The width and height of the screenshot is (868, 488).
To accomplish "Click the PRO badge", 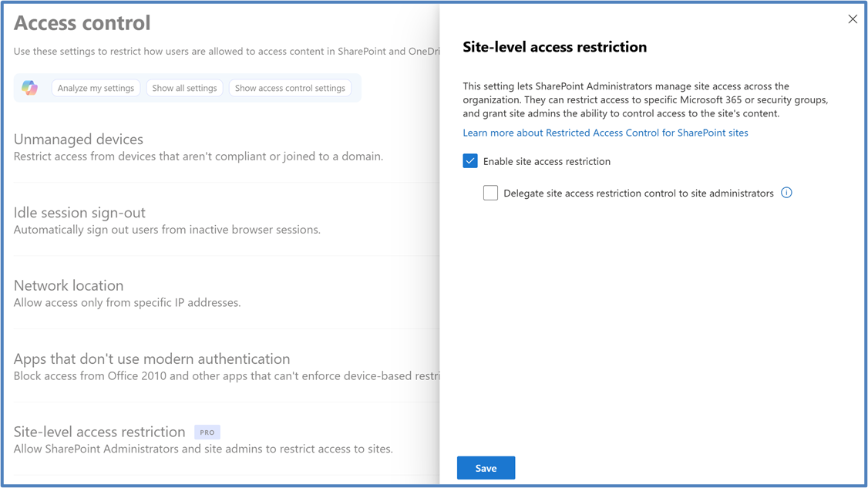I will pos(207,432).
